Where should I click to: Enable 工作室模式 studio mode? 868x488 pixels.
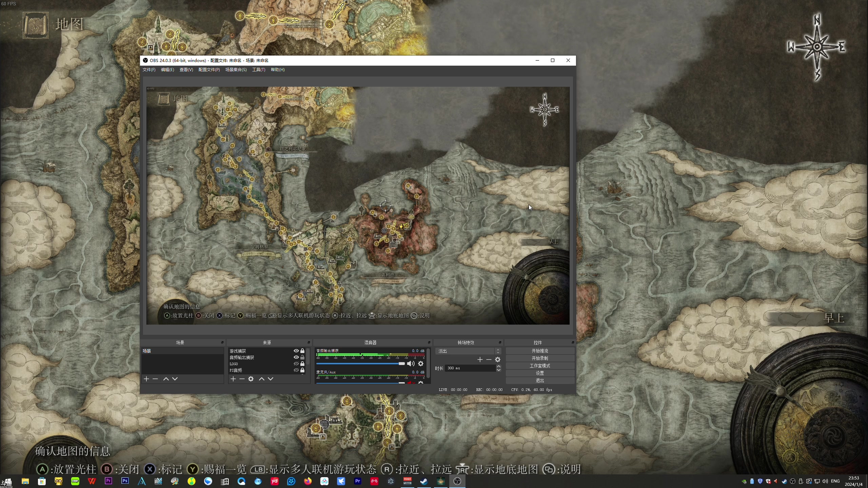[540, 366]
